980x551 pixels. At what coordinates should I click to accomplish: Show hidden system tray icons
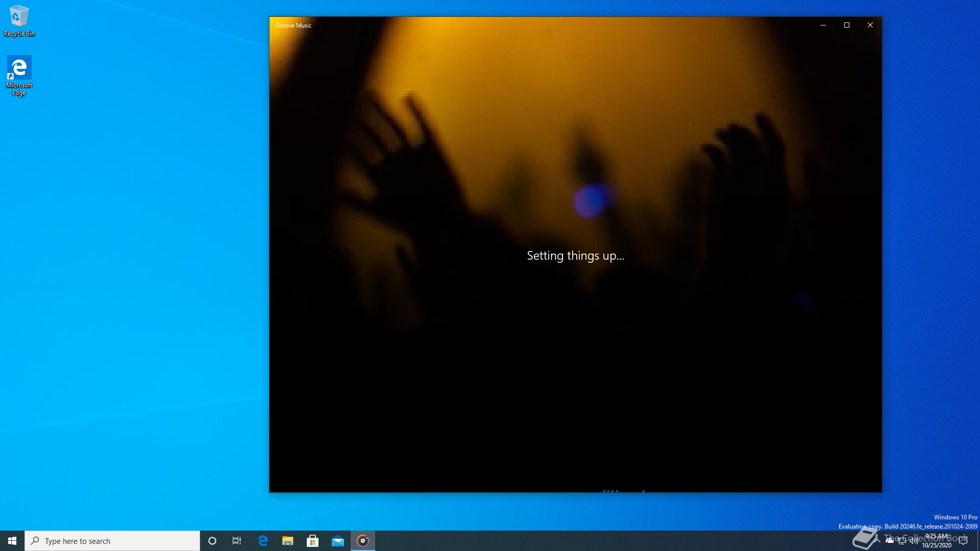878,541
